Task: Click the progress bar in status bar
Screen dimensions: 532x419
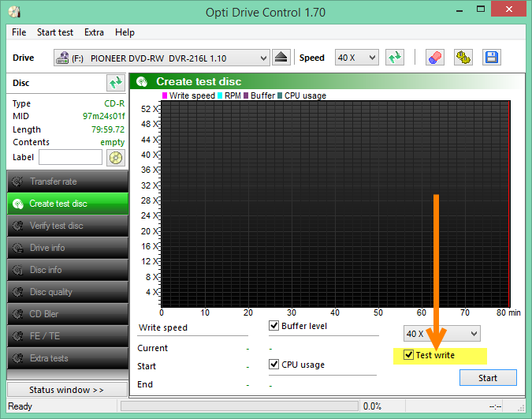Action: 240,406
